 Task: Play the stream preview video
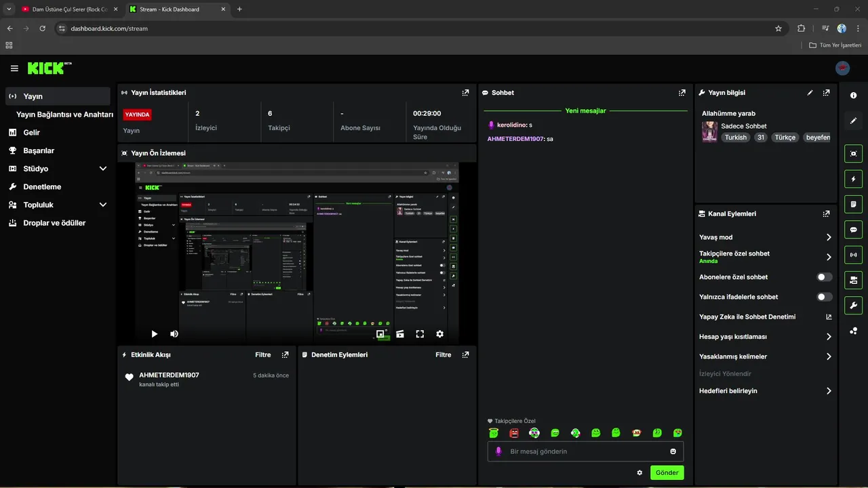(155, 333)
